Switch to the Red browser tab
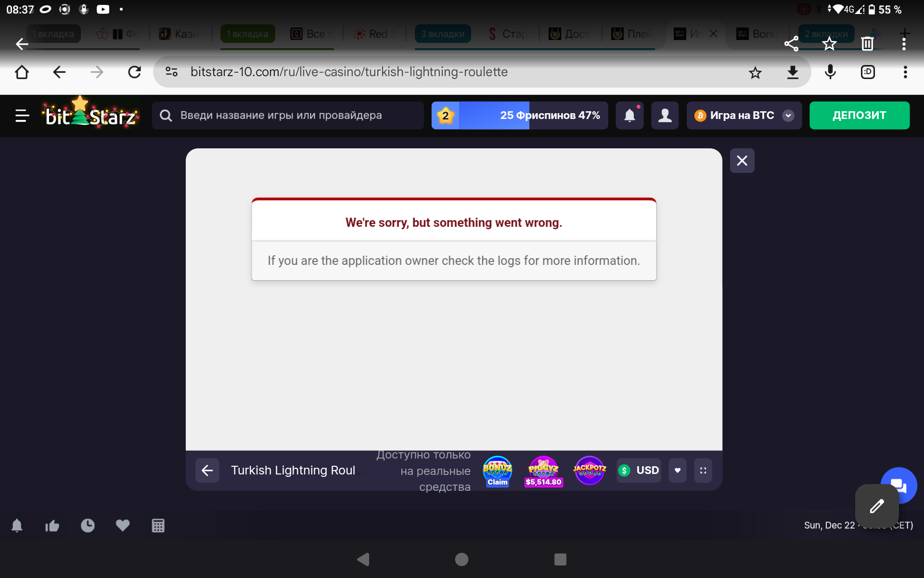The image size is (924, 578). pos(374,34)
